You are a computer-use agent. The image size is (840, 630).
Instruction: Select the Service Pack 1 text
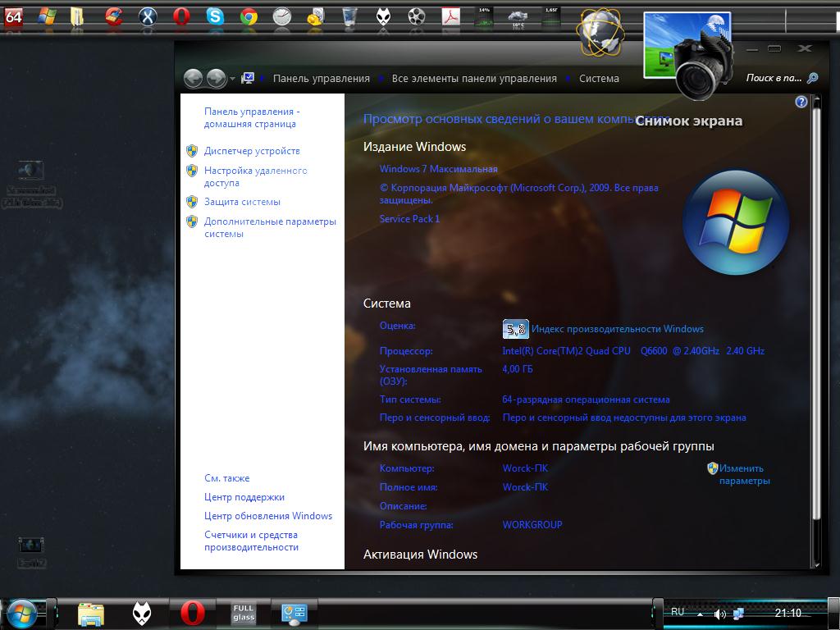(x=410, y=218)
